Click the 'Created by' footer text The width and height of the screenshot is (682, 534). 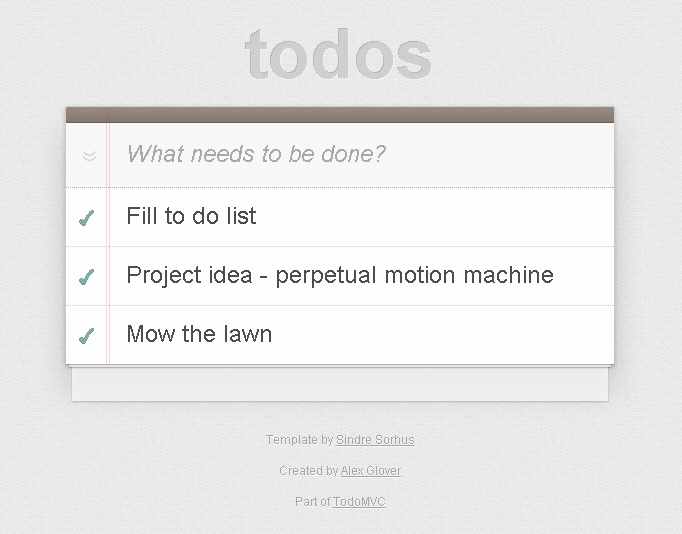click(x=309, y=471)
